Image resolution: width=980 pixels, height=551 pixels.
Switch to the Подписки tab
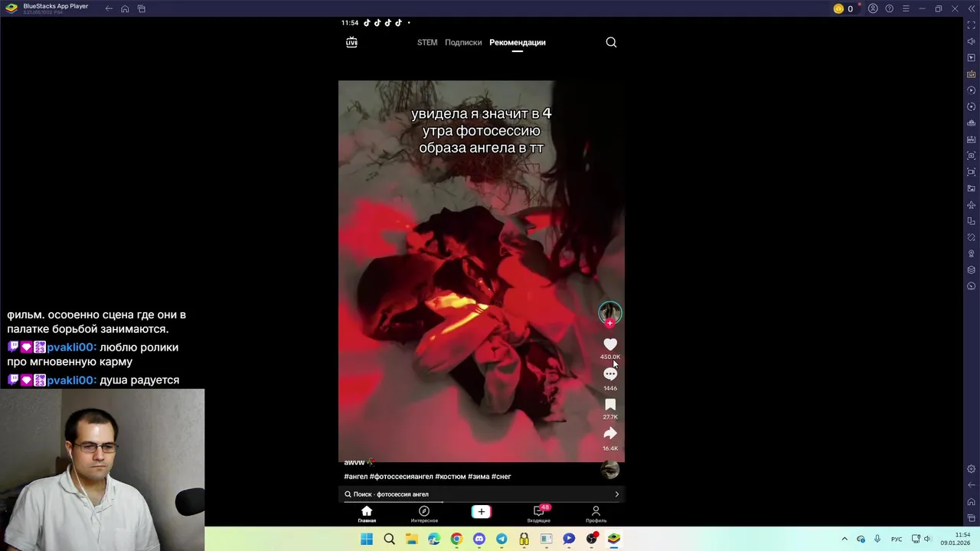463,42
